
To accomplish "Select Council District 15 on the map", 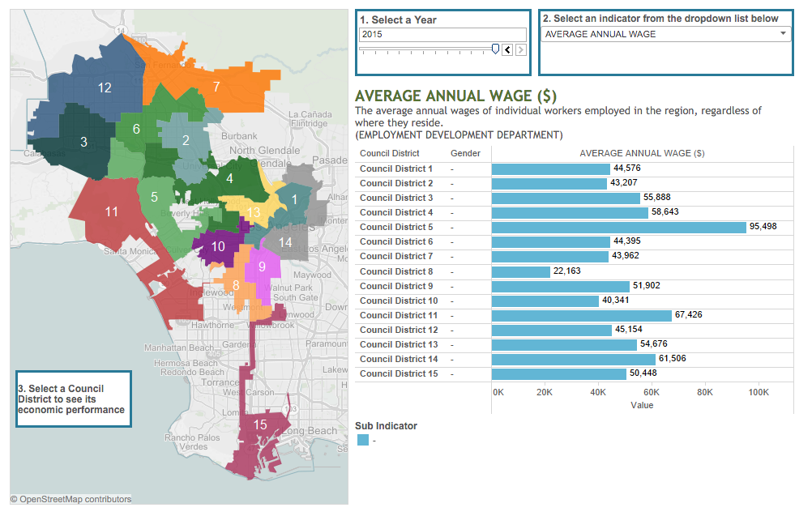I will point(260,424).
